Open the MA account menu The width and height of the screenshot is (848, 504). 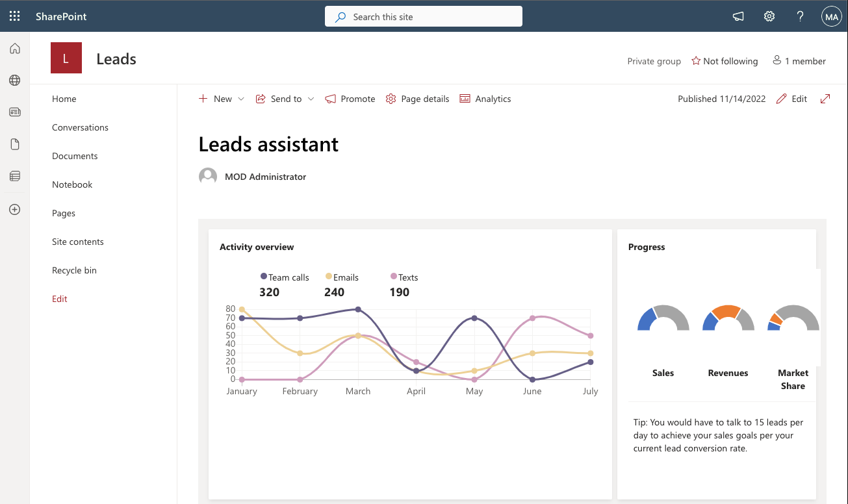coord(831,16)
